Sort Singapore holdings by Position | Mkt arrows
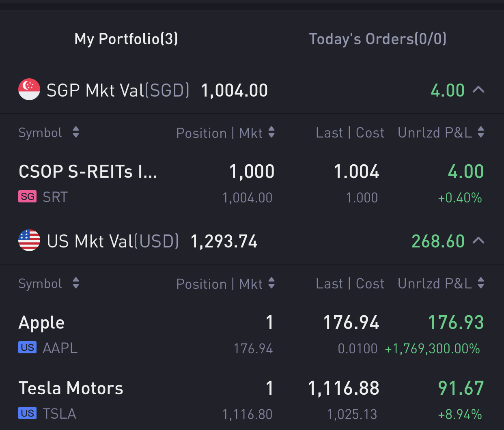This screenshot has width=504, height=430. click(x=271, y=132)
